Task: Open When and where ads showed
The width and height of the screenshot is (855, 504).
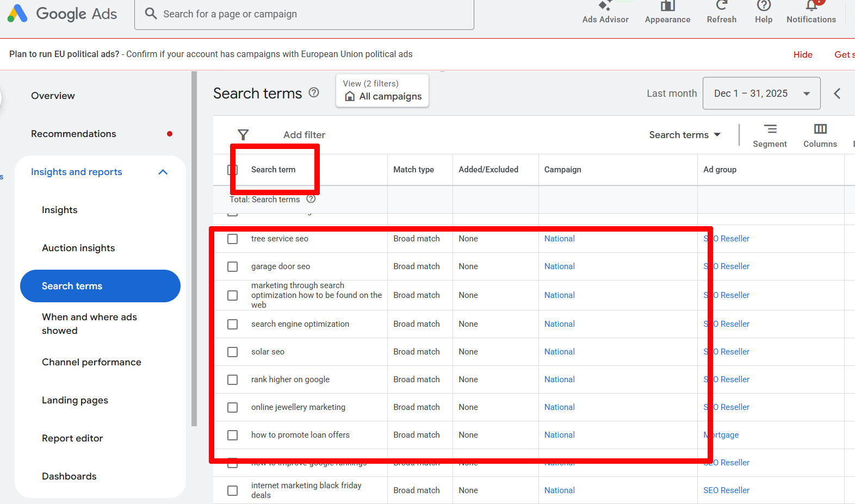Action: [x=90, y=323]
